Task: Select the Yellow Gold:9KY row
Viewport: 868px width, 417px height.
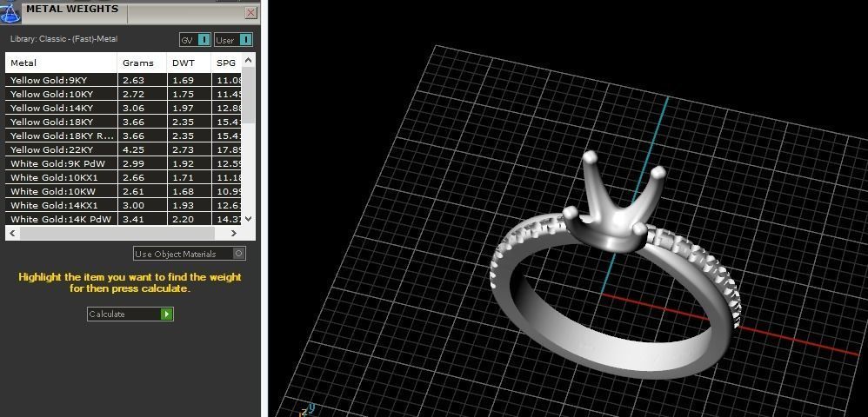Action: coord(123,80)
